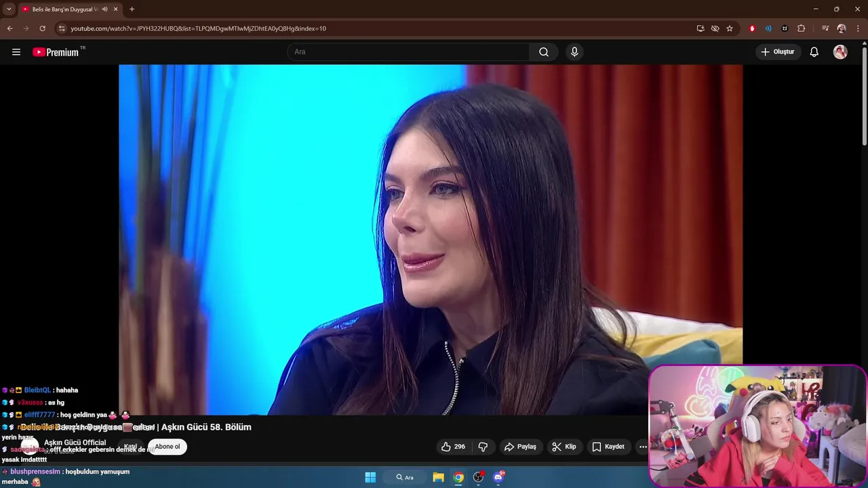Mute tab via speaker icon on tab
This screenshot has width=868, height=488.
click(x=104, y=9)
